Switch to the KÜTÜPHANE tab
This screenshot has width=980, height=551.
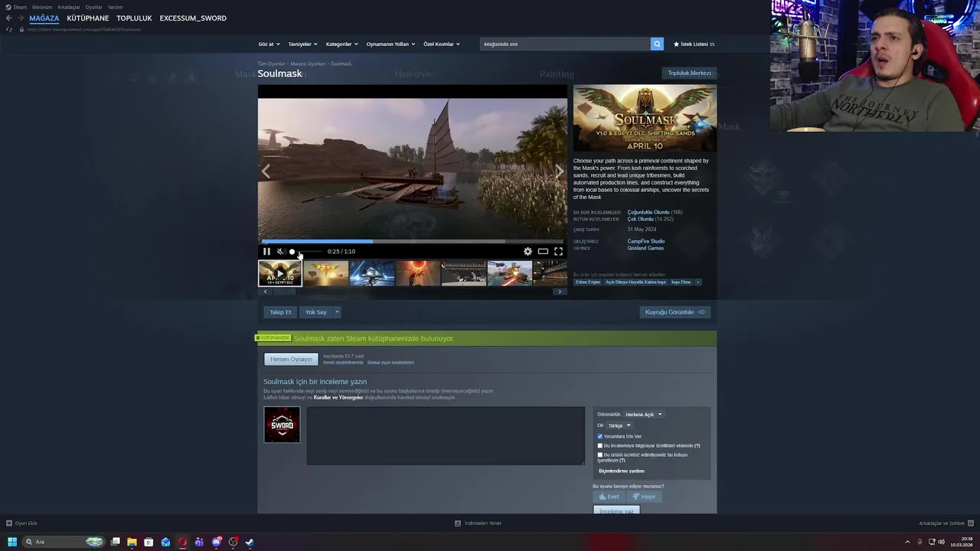tap(88, 18)
